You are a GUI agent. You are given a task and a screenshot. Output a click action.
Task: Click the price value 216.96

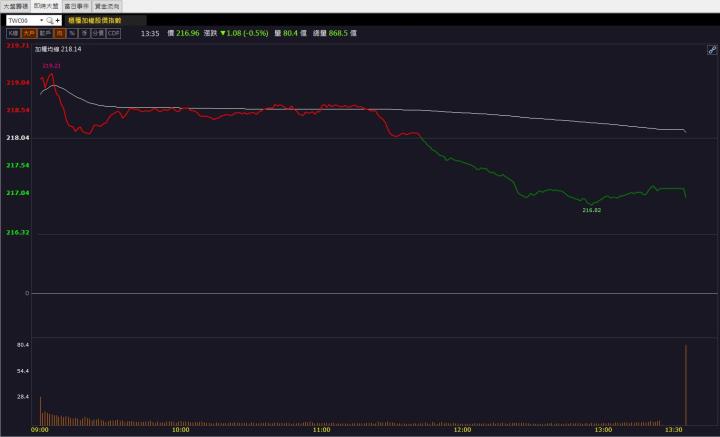188,33
